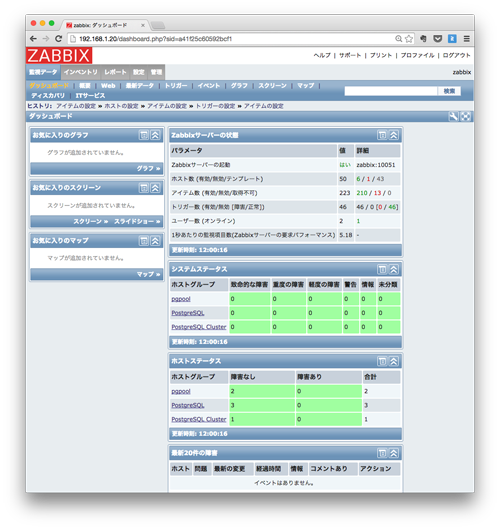
Task: Click the ZABBIX logo
Action: [x=59, y=56]
